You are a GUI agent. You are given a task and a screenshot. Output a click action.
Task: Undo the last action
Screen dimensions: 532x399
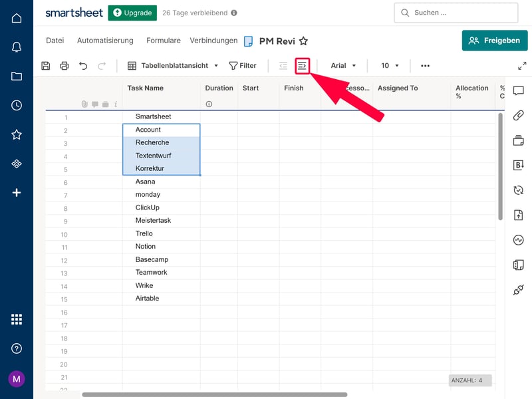pyautogui.click(x=83, y=66)
